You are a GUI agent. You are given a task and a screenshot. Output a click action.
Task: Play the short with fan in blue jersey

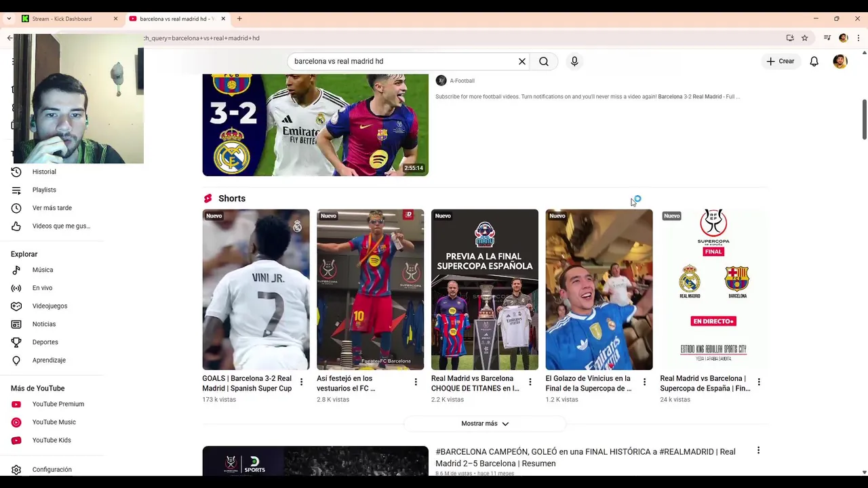click(x=599, y=289)
